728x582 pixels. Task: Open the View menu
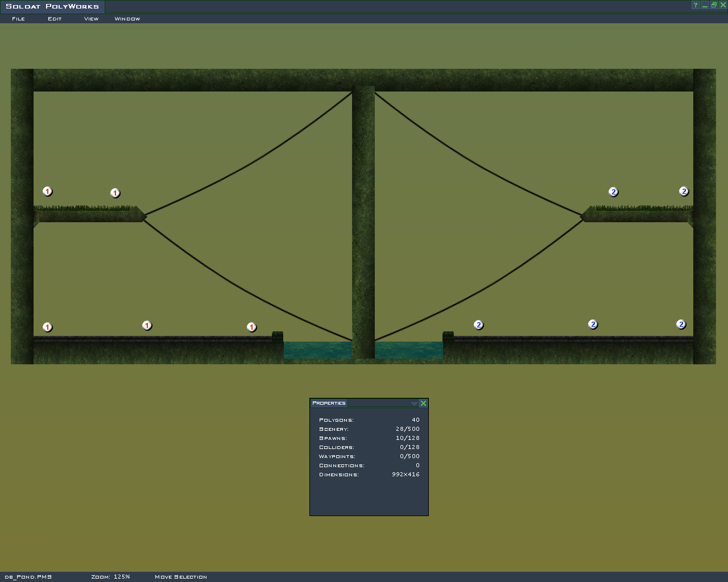[x=91, y=19]
